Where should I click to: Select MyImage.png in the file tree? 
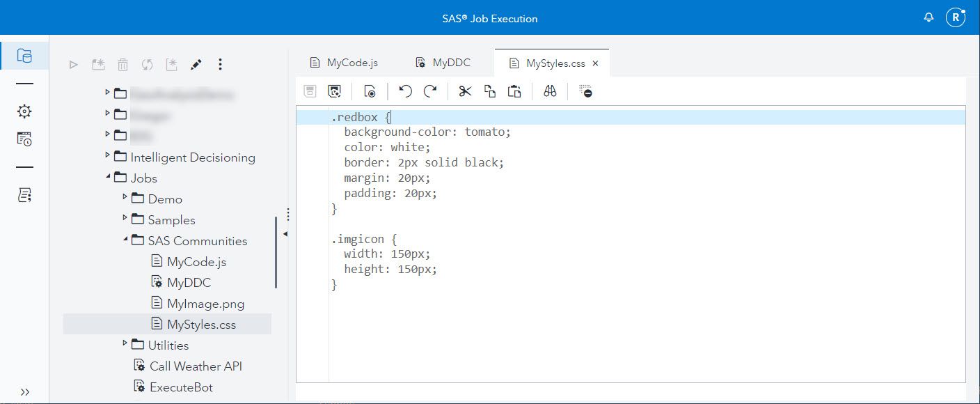(205, 304)
